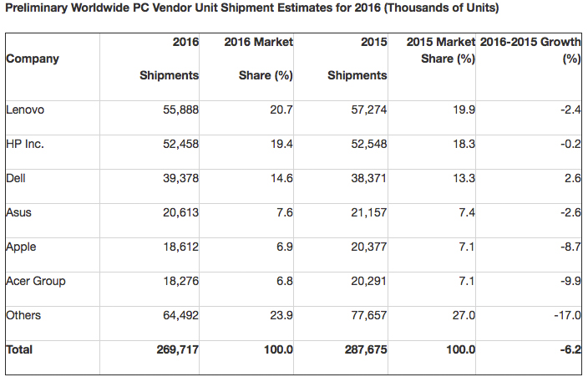This screenshot has width=588, height=377.
Task: Select the bold Total row label
Action: pos(19,349)
